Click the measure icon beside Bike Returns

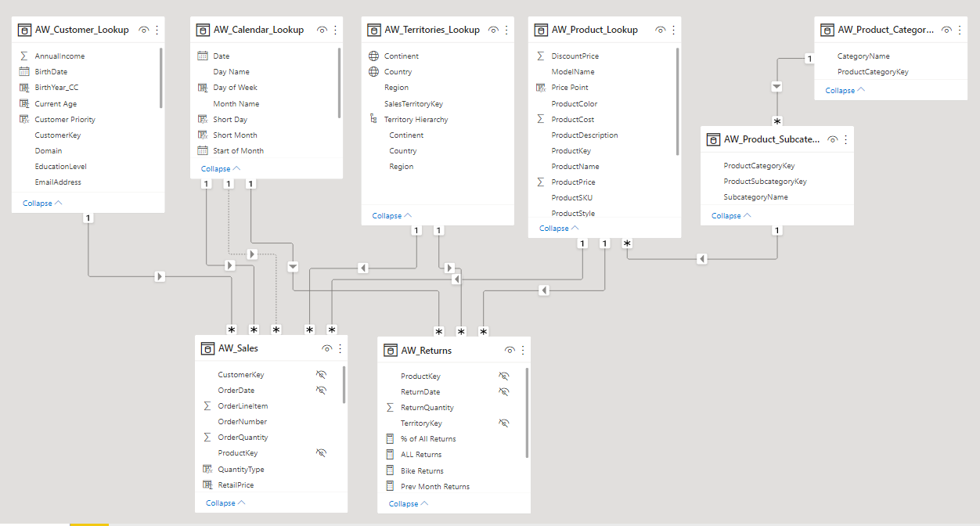[x=391, y=470]
